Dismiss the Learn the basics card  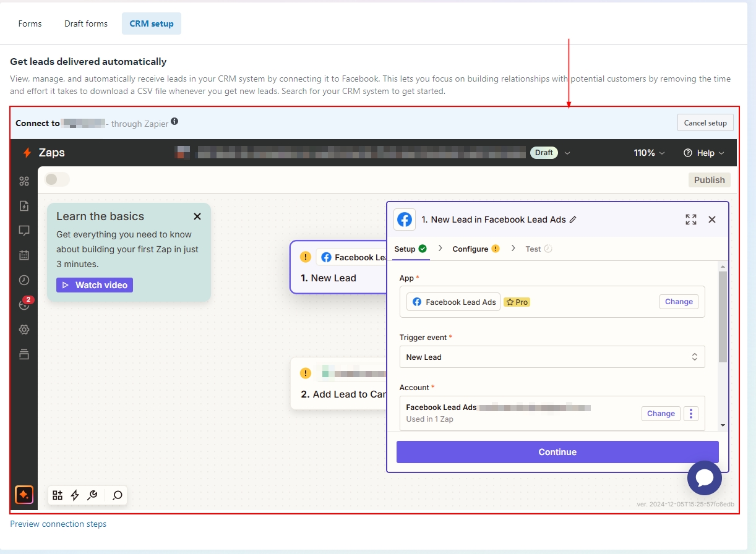coord(197,216)
